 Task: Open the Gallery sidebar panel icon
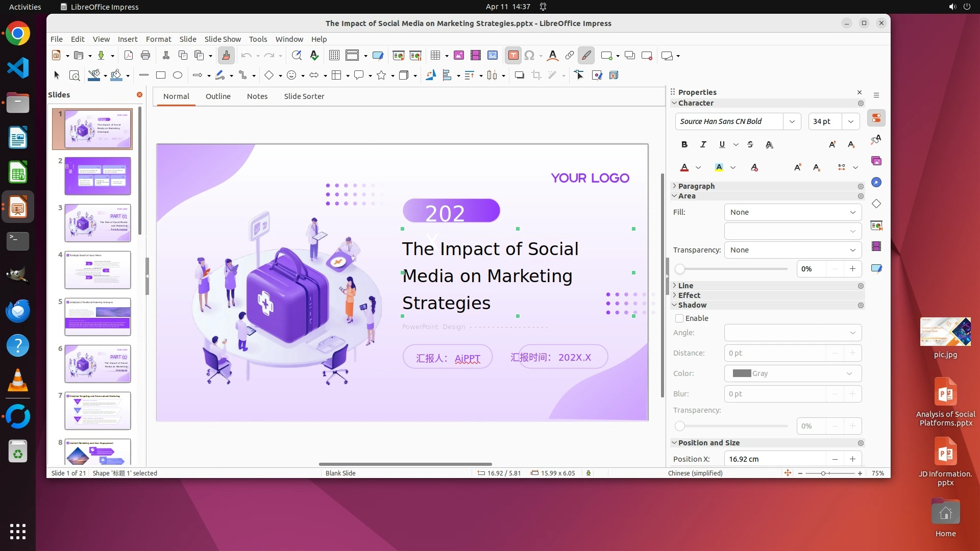click(x=876, y=161)
